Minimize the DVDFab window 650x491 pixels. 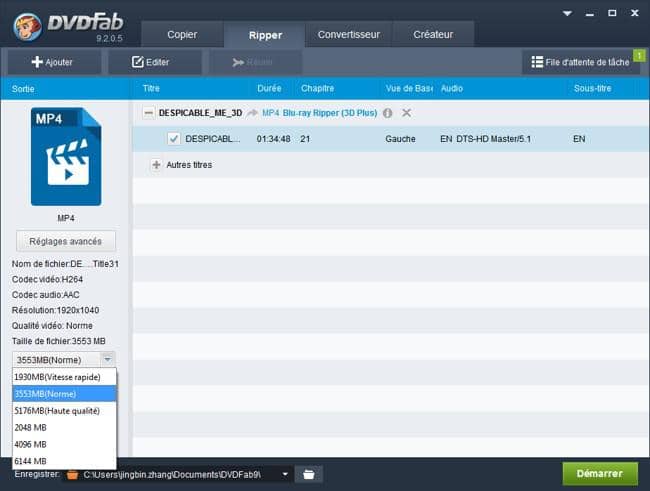coord(590,14)
